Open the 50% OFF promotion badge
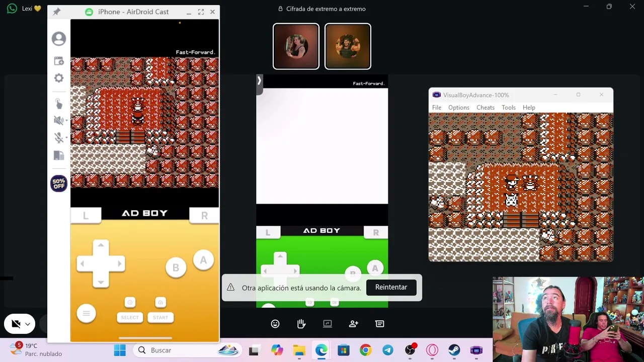 coord(59,184)
